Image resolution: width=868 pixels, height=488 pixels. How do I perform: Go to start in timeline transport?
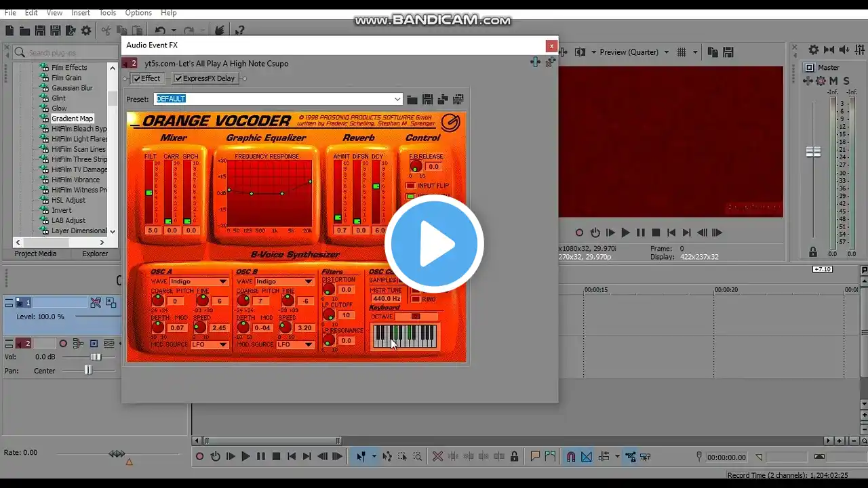point(292,457)
